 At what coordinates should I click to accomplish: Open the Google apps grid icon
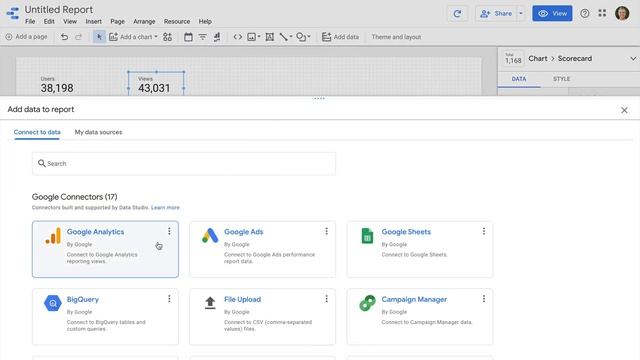pos(602,13)
